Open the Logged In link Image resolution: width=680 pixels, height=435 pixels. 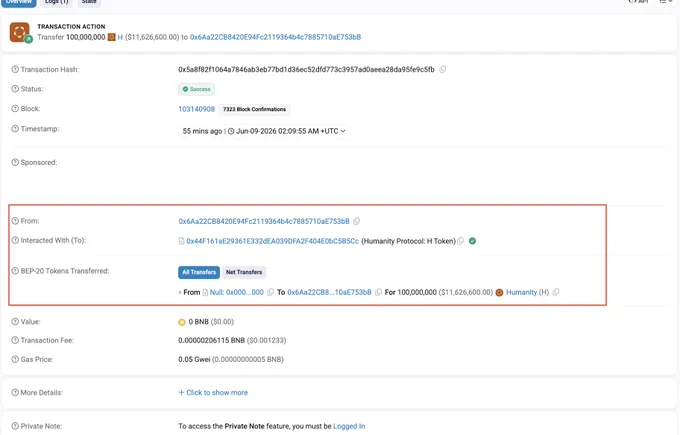tap(349, 426)
